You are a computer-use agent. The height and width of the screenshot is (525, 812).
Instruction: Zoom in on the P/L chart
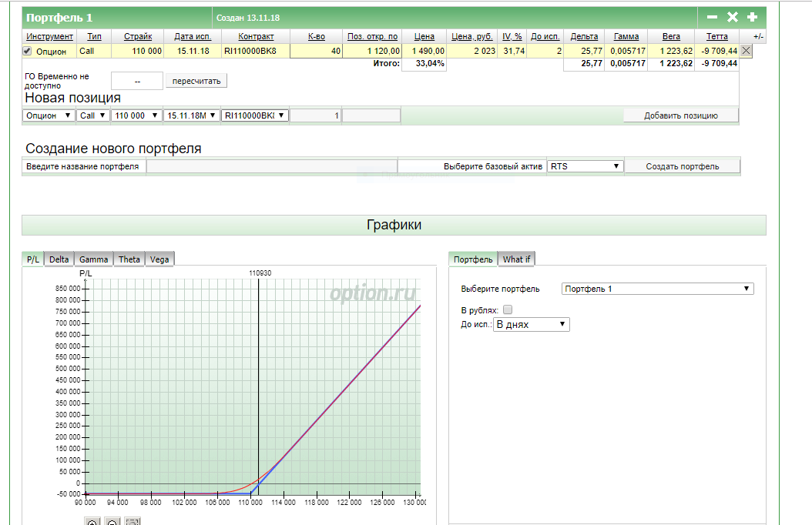tap(92, 522)
